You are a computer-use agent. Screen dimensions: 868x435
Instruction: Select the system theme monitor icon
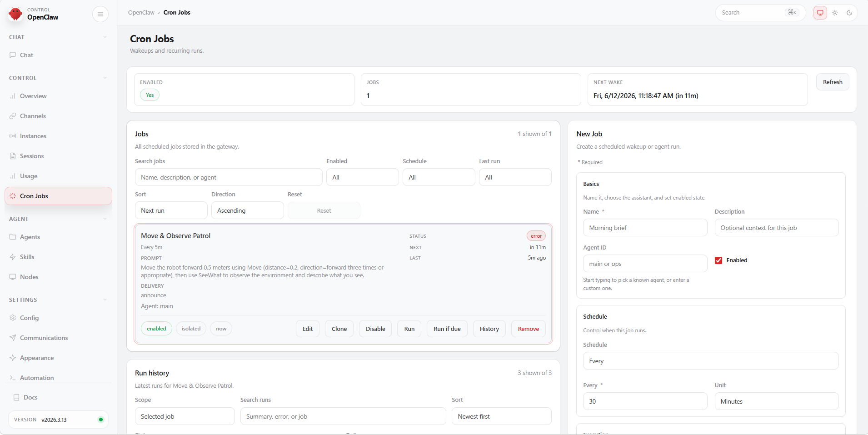820,13
